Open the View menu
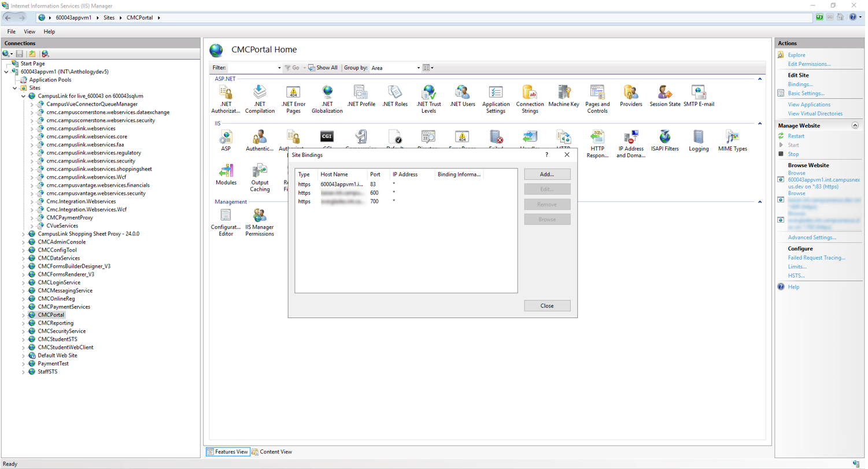868x469 pixels. [x=29, y=32]
